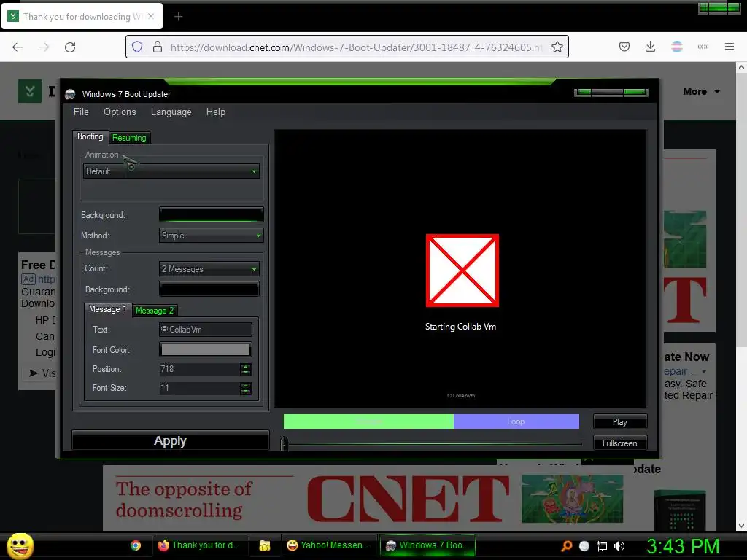The image size is (747, 560).
Task: Expand the Animation Default dropdown
Action: click(171, 171)
